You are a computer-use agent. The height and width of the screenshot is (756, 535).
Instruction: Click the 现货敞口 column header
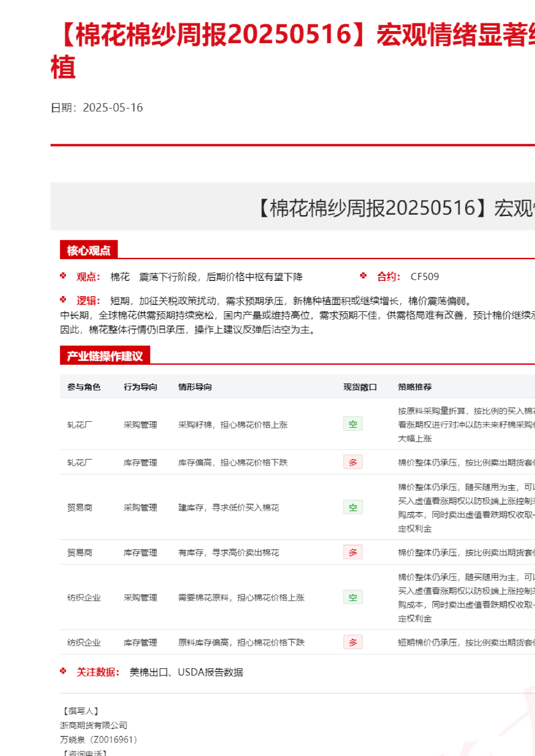[x=360, y=387]
